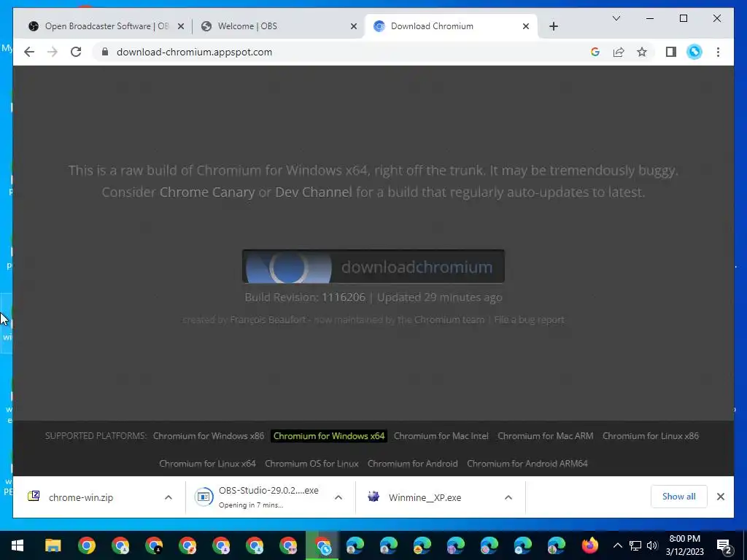Close the Download Chromium tab
Image resolution: width=747 pixels, height=560 pixels.
coord(525,26)
